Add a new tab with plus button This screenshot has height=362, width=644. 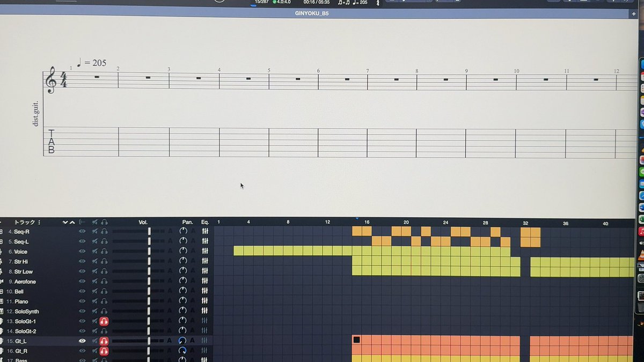point(634,13)
